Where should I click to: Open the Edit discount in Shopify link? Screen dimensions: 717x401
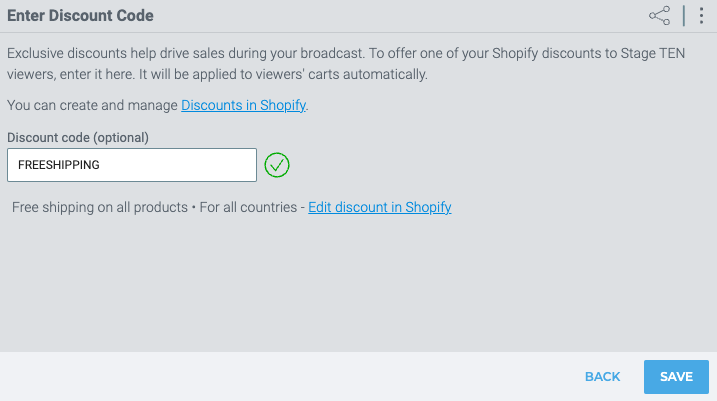coord(380,207)
